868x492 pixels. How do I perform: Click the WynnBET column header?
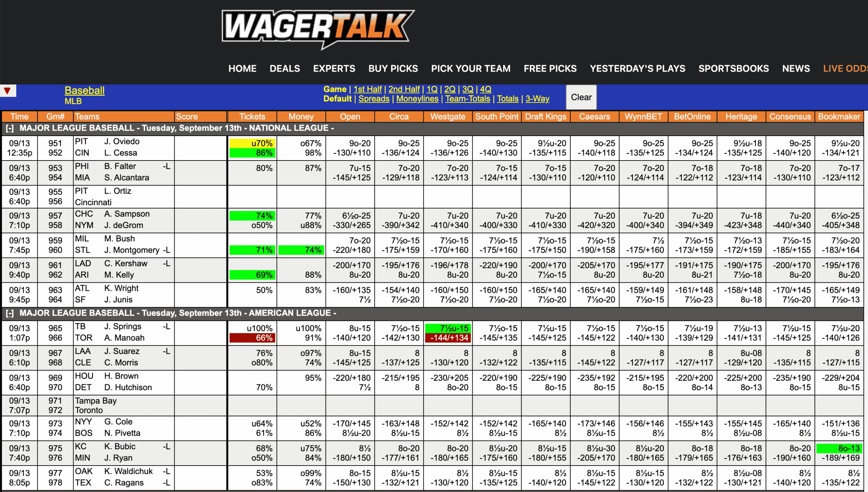643,117
